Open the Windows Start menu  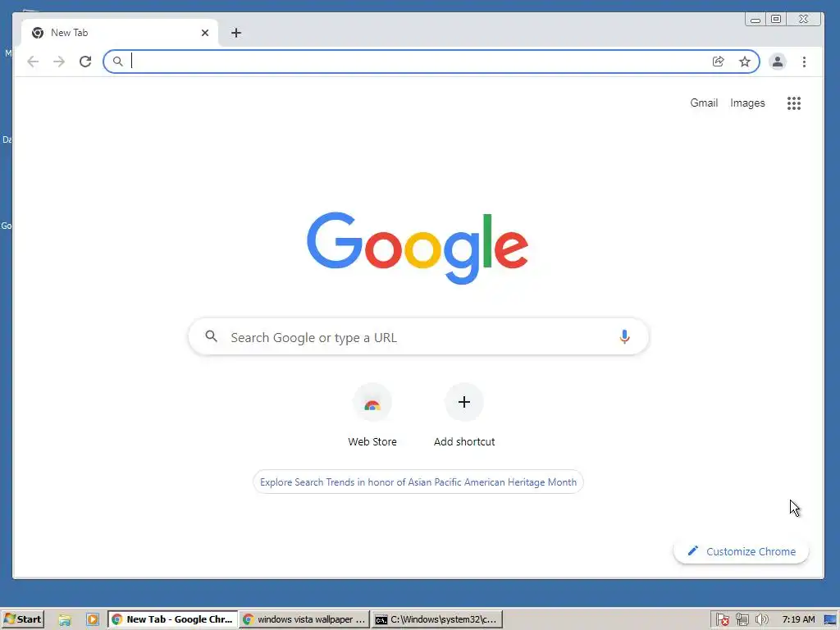click(22, 619)
